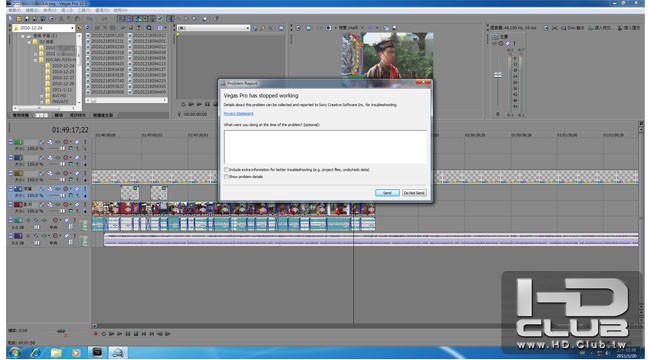
Task: Open the Help menu
Action: click(x=120, y=10)
